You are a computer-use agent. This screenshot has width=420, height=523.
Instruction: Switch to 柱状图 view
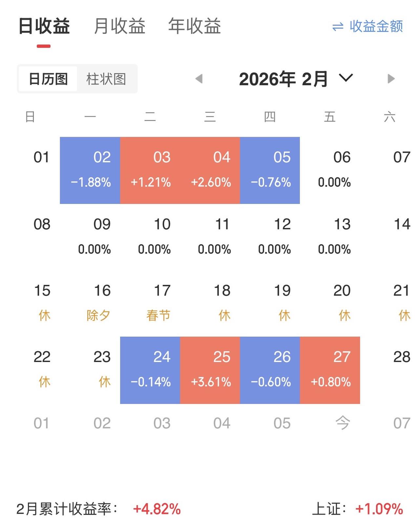[x=106, y=79]
